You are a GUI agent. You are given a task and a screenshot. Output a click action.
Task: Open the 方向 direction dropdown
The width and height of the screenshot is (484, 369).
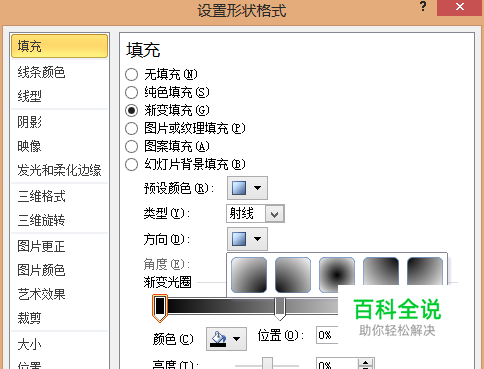(x=247, y=239)
